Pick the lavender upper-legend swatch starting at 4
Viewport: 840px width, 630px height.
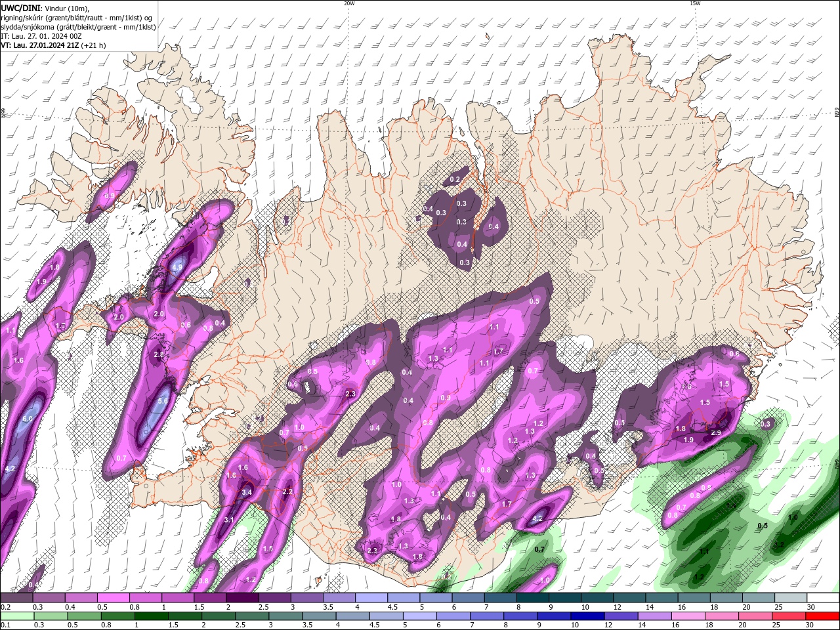click(x=371, y=598)
